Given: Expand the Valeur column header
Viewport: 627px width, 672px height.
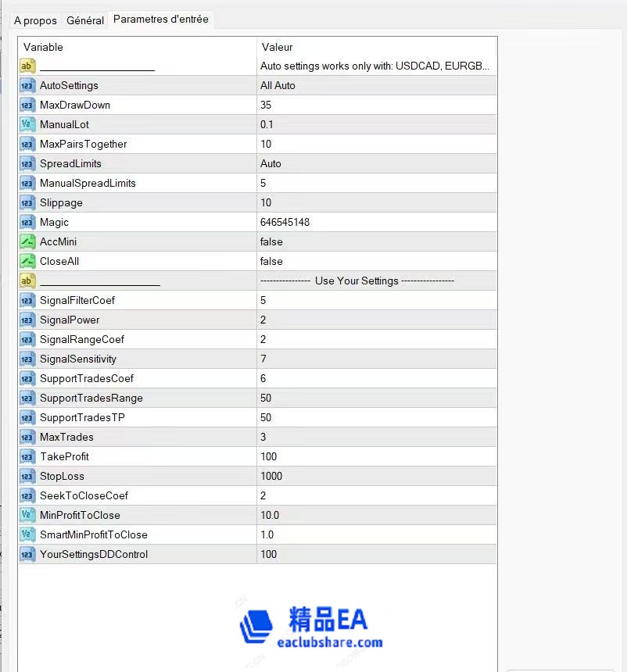Looking at the screenshot, I should pyautogui.click(x=375, y=47).
